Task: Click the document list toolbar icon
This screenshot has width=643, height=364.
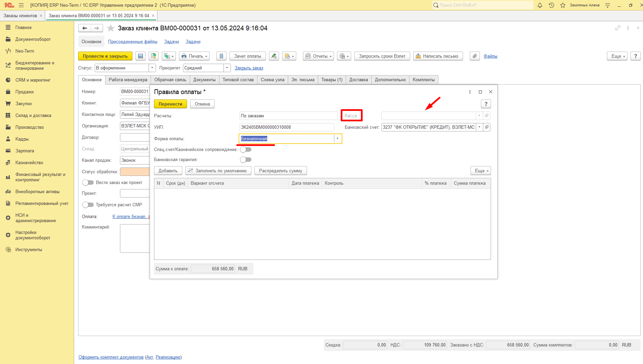Action: (221, 56)
